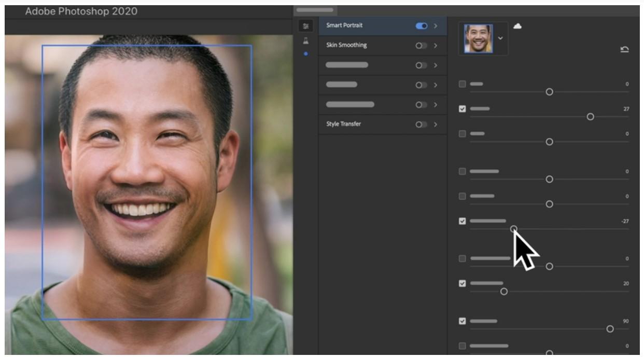Enable the toggle directly below Skin Smoothing
Screen dimensions: 644x357
point(422,65)
